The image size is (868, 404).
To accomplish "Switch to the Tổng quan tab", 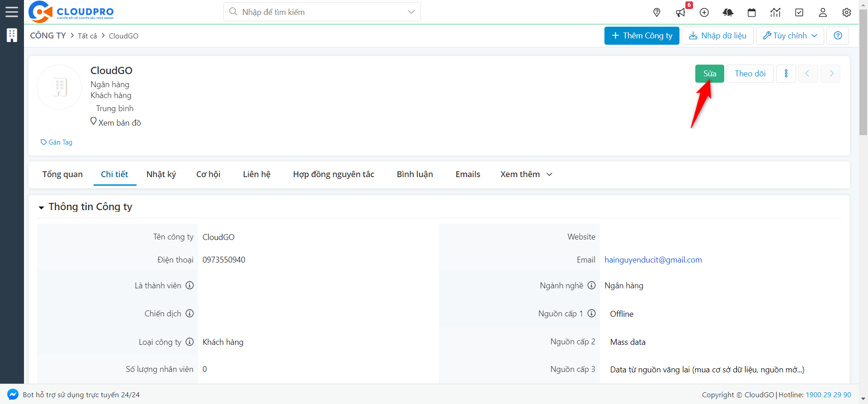I will tap(62, 174).
